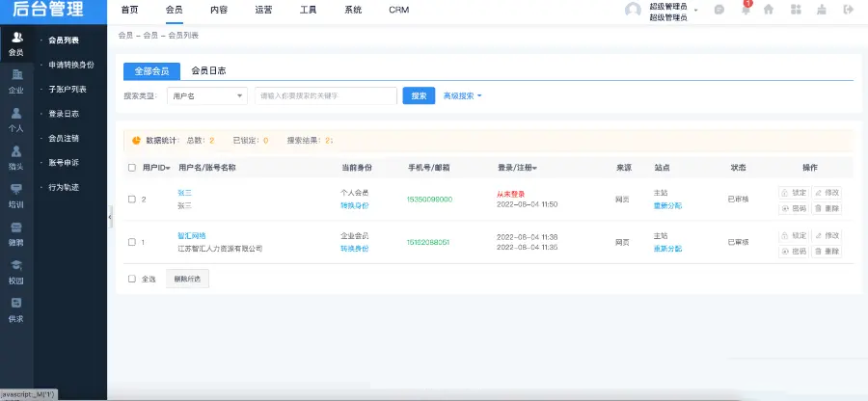The height and width of the screenshot is (401, 868).
Task: Open the notification bell in the header
Action: pos(745,10)
